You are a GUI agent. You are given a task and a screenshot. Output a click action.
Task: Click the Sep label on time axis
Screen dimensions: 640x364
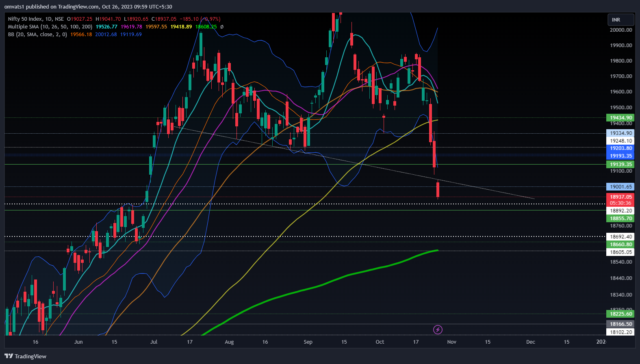point(308,342)
